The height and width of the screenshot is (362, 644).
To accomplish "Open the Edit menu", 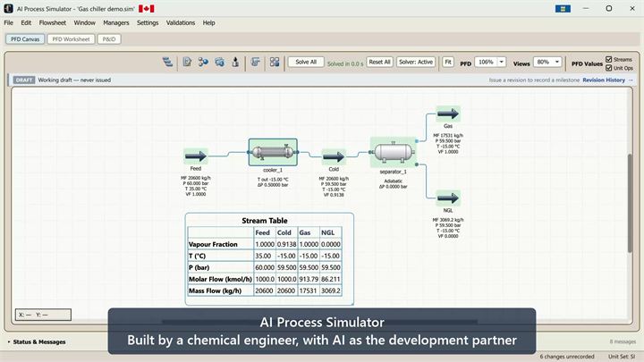I will click(26, 23).
